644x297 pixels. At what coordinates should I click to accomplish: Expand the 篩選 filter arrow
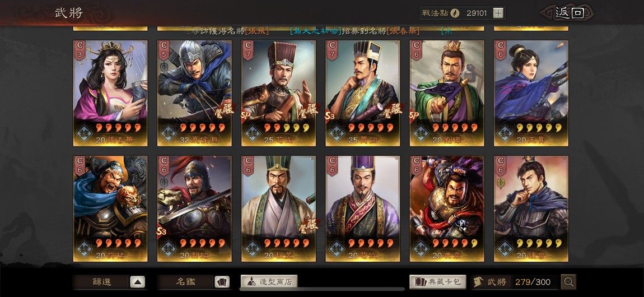138,282
